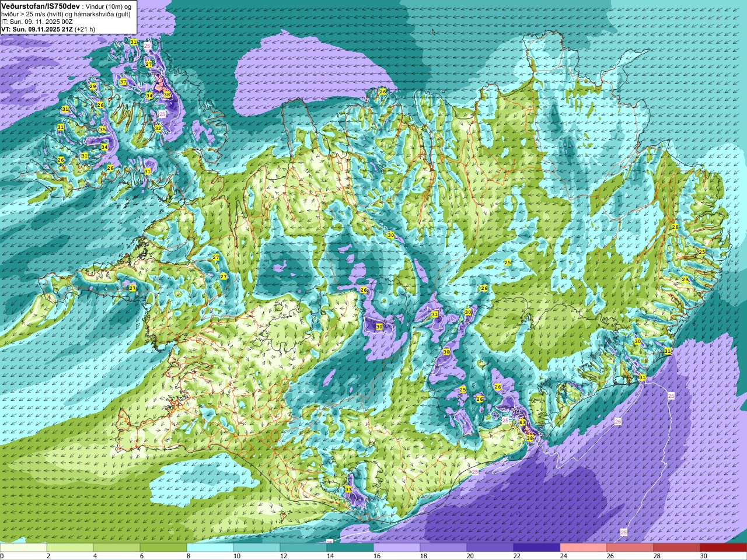Select the 20–22 violet scale swatch
747x560 pixels.
coord(490,548)
